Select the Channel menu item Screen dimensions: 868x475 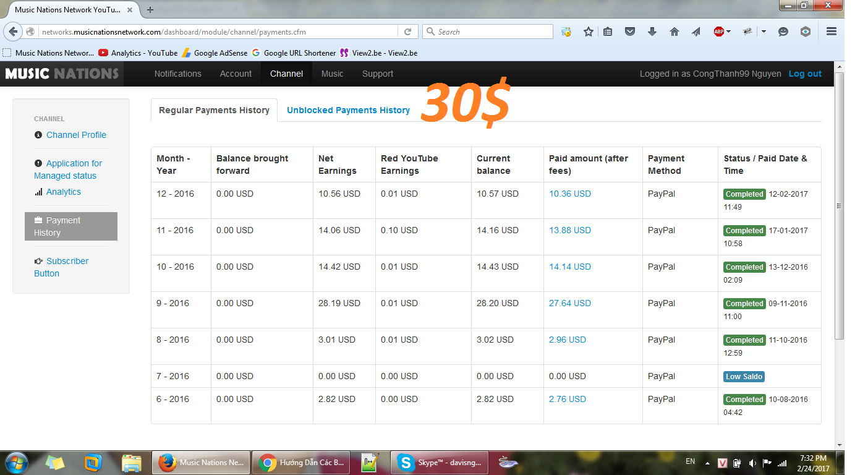286,74
